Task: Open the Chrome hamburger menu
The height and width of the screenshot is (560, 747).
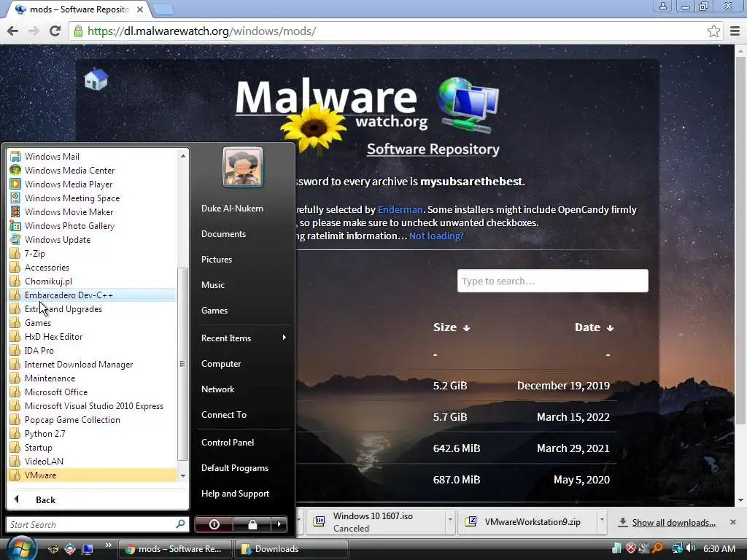Action: point(735,31)
